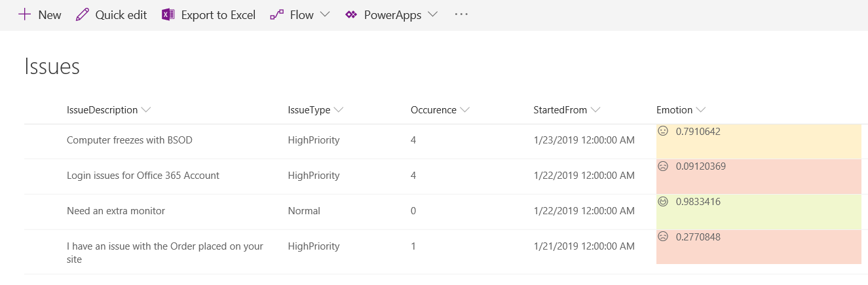Click the Flow connector icon
This screenshot has height=285, width=868.
click(276, 14)
